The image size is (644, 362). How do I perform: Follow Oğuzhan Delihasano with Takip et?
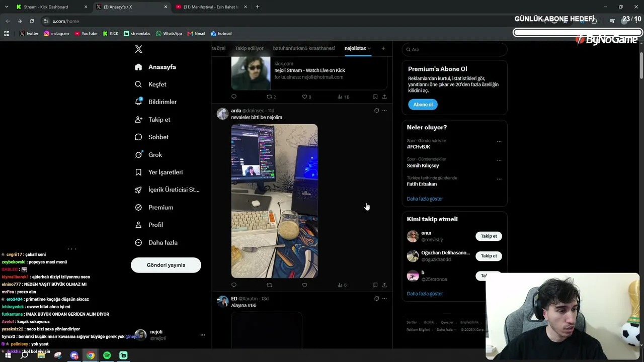(489, 256)
